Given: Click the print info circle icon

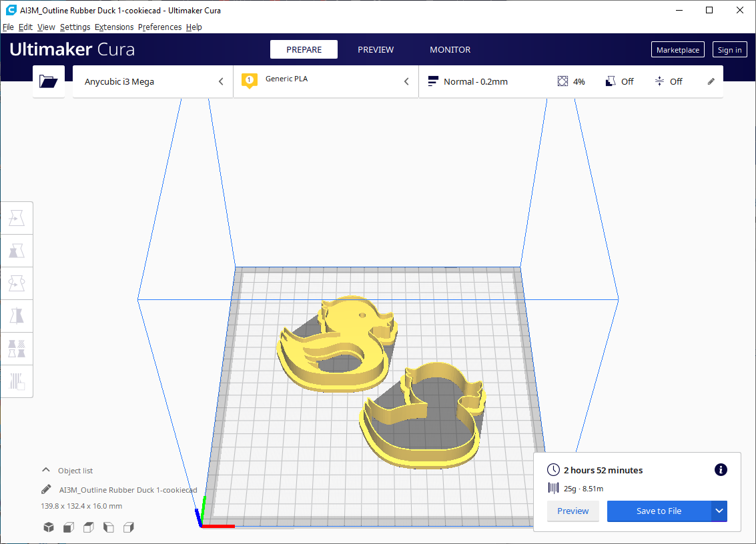Looking at the screenshot, I should point(721,470).
